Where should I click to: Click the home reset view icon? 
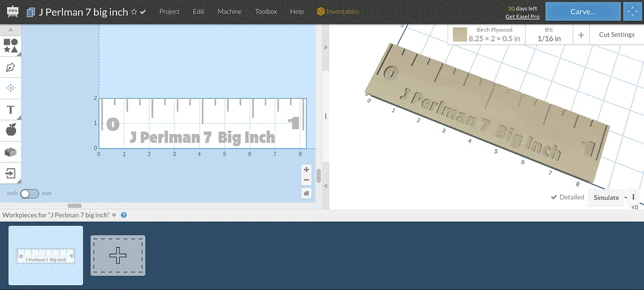[x=306, y=194]
